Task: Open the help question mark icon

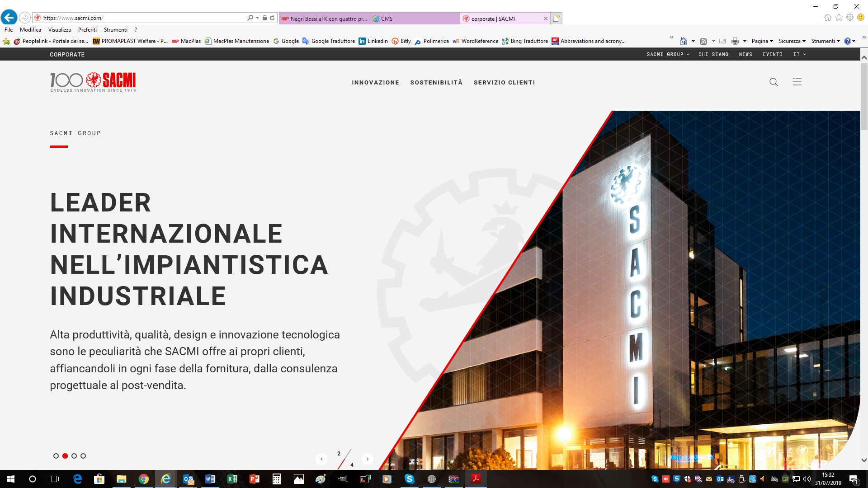Action: pyautogui.click(x=848, y=41)
